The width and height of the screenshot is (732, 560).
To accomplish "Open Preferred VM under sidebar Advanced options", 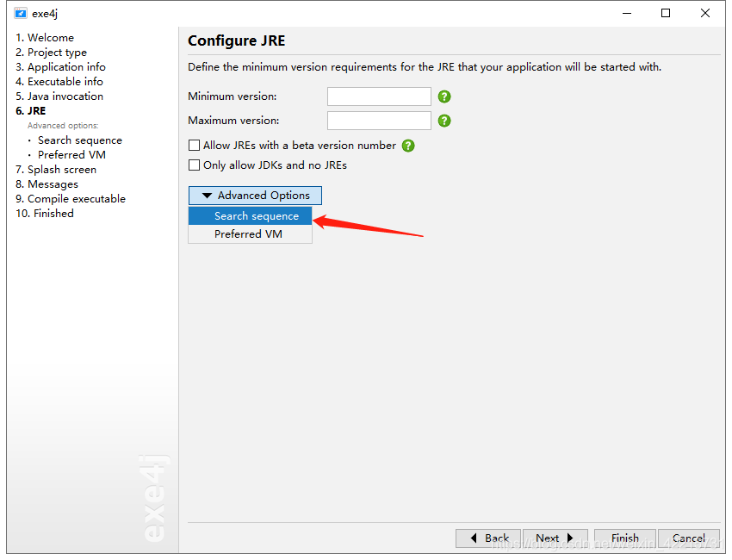I will [x=71, y=154].
